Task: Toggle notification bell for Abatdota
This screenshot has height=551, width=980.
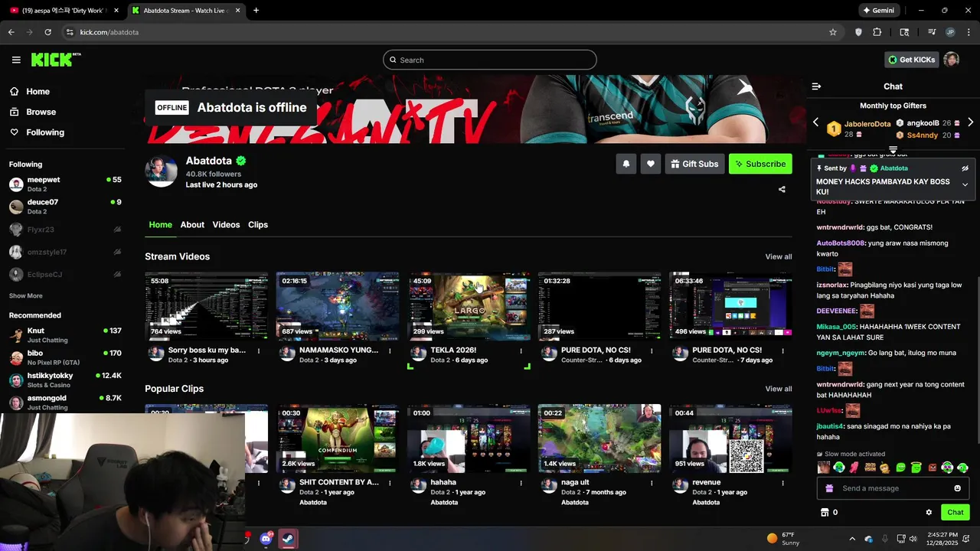Action: 626,164
